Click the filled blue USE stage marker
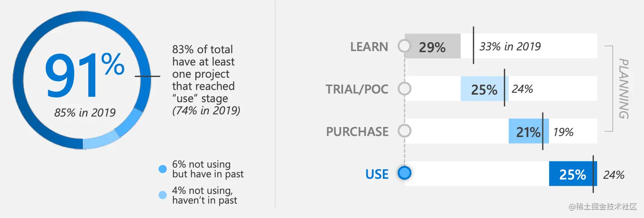The height and width of the screenshot is (218, 644). tap(404, 173)
